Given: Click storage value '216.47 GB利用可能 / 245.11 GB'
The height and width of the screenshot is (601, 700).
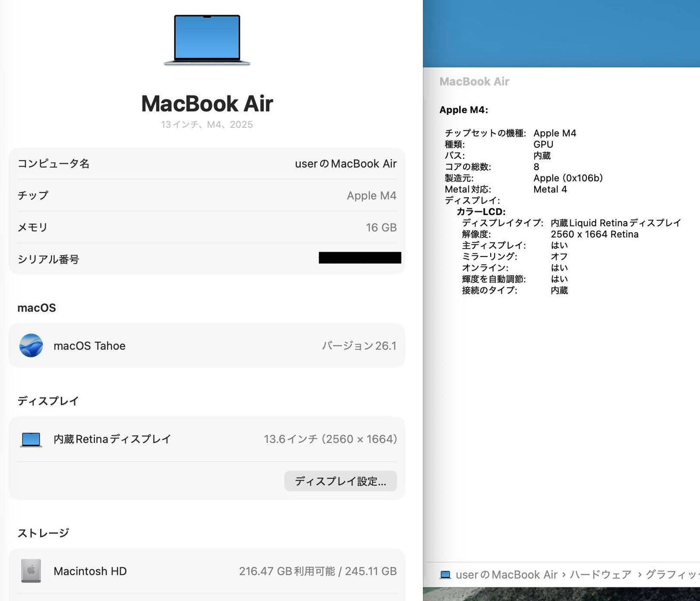Looking at the screenshot, I should (318, 571).
